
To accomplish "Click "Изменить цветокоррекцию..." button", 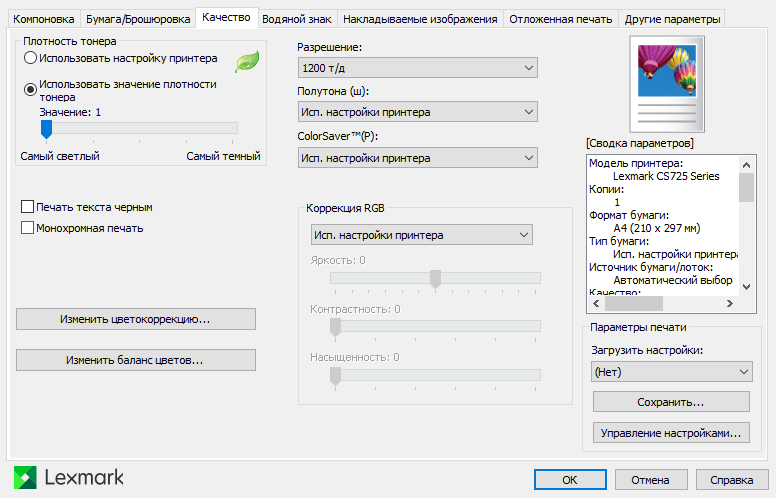I will [x=136, y=319].
